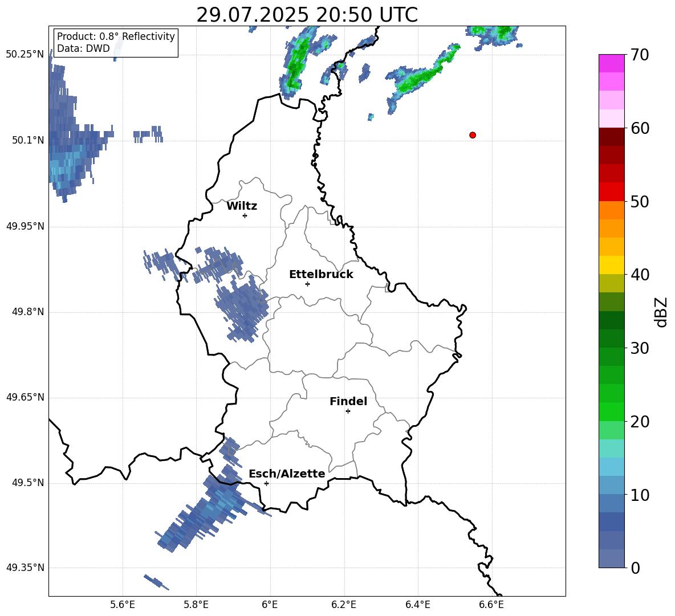The image size is (675, 616).
Task: Click the 'Ettelbruck' label
Action: [x=321, y=275]
